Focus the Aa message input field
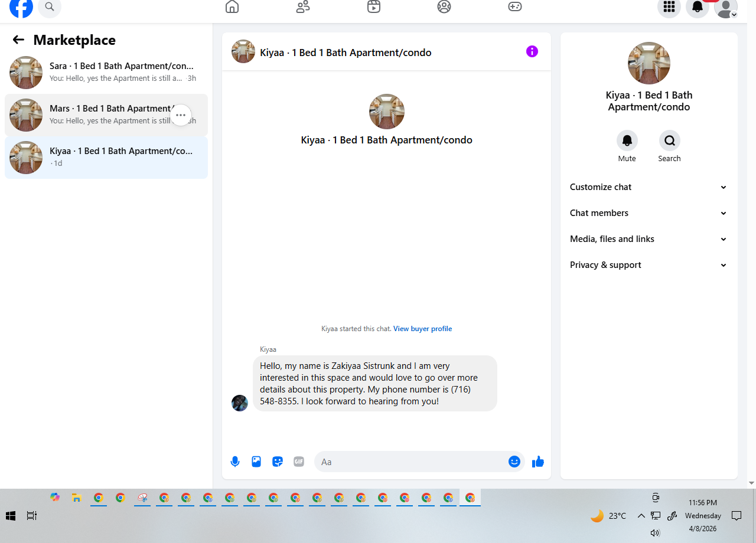This screenshot has height=543, width=756. click(411, 462)
